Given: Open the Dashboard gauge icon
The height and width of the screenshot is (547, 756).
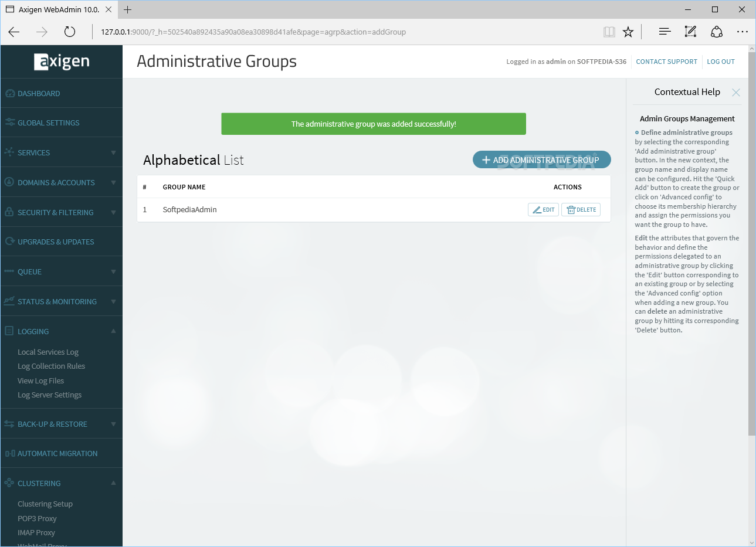Looking at the screenshot, I should (x=10, y=93).
